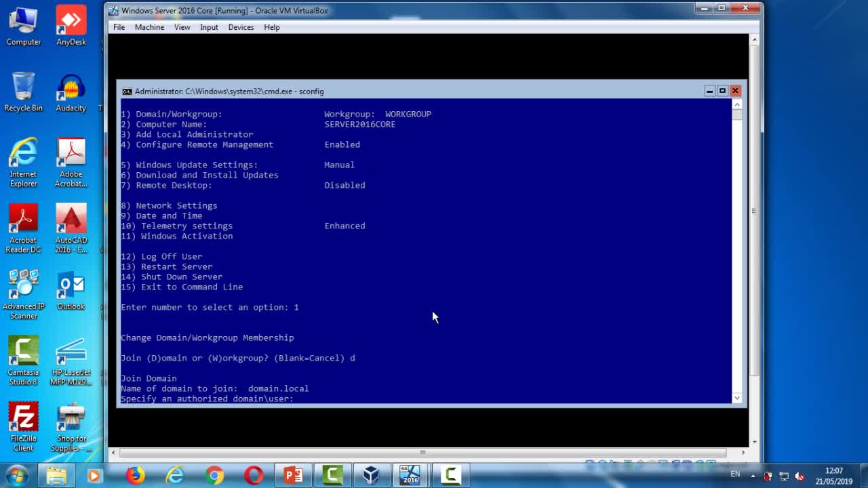Launch the AutoCAD 2016 desktop shortcut
This screenshot has width=868, height=488.
pyautogui.click(x=71, y=228)
